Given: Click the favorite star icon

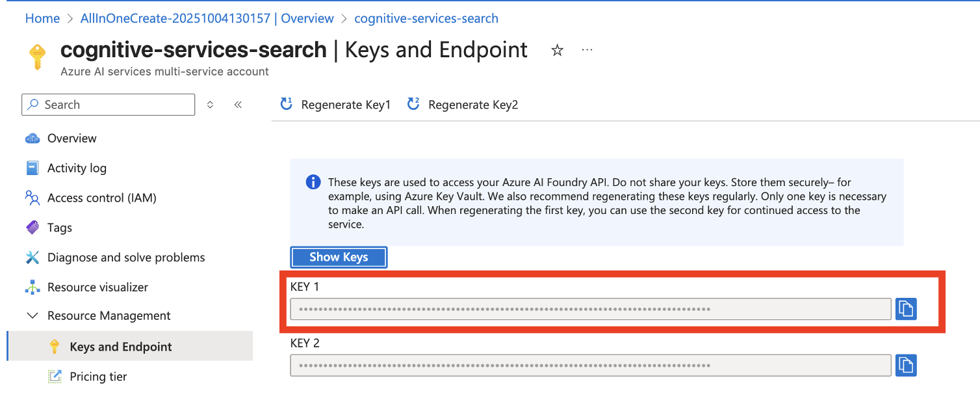Looking at the screenshot, I should pyautogui.click(x=557, y=51).
